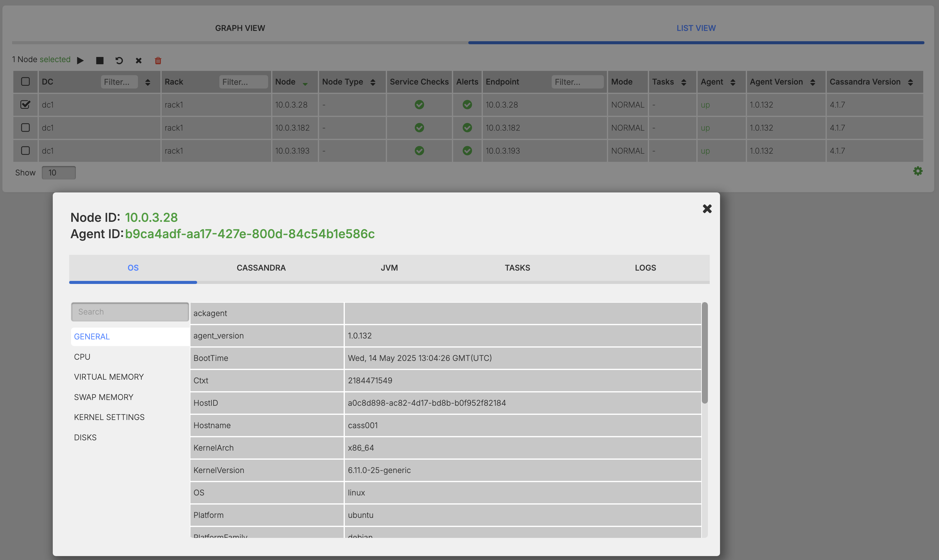Image resolution: width=939 pixels, height=560 pixels.
Task: Click the restart node circular arrow icon
Action: [x=119, y=60]
